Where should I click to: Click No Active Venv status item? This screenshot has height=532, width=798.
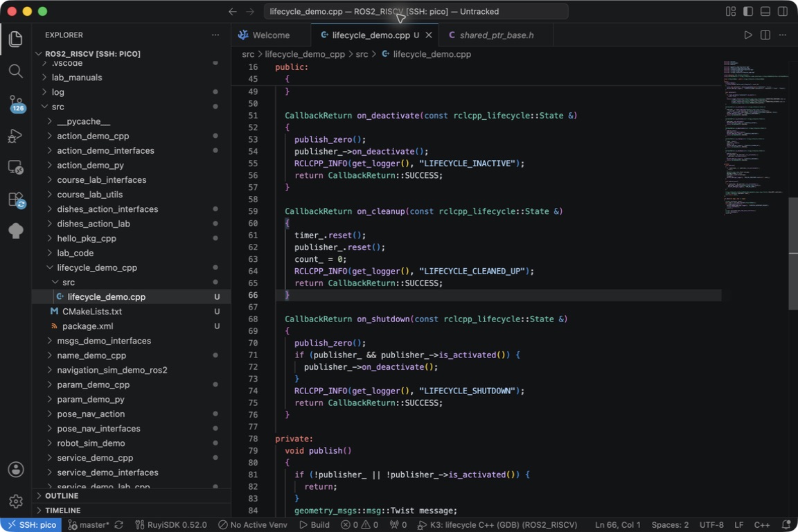click(253, 525)
